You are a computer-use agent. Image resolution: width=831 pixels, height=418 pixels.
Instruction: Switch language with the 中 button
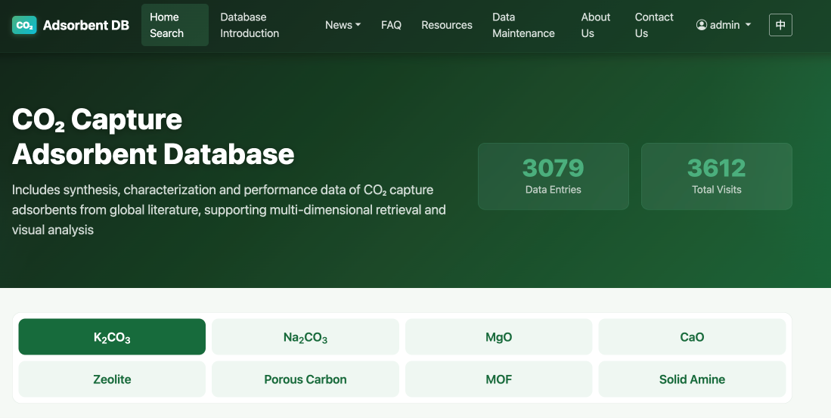[780, 25]
